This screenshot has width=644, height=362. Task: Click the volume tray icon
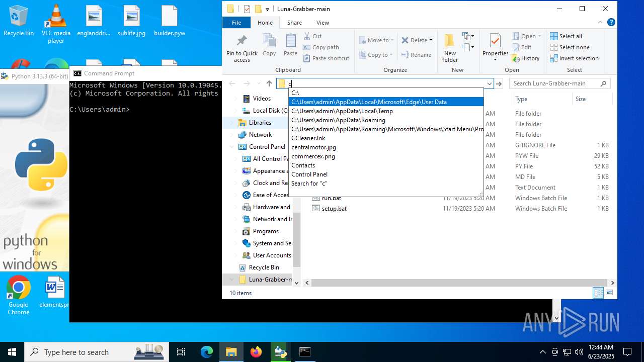click(579, 352)
